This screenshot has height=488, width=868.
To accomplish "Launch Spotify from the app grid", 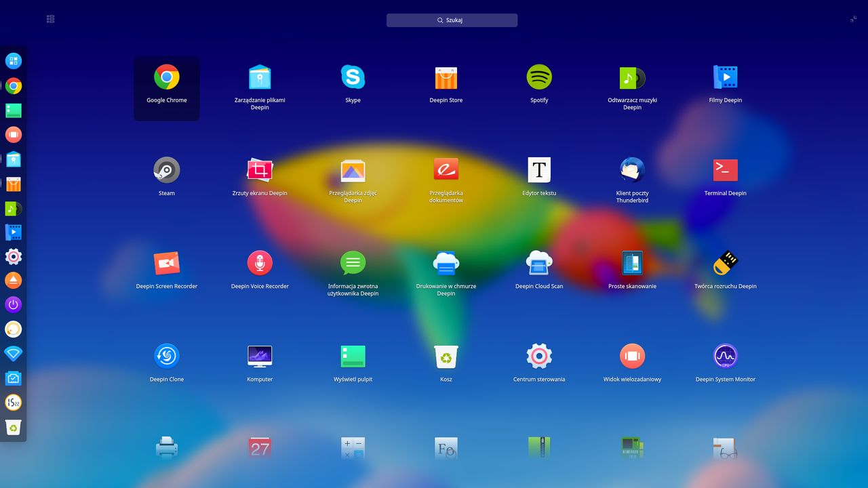I will 539,77.
